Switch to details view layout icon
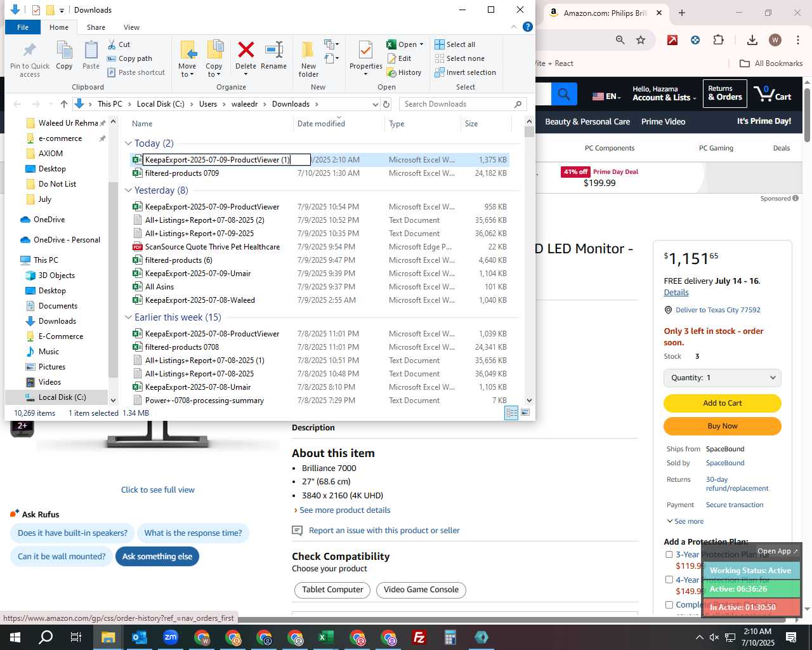The image size is (812, 650). 511,413
